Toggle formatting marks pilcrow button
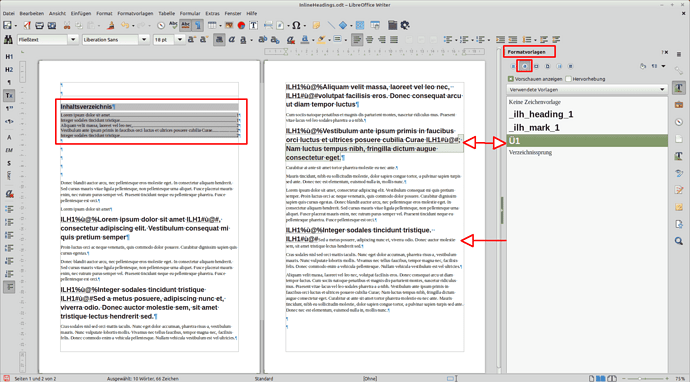690x382 pixels. click(198, 26)
